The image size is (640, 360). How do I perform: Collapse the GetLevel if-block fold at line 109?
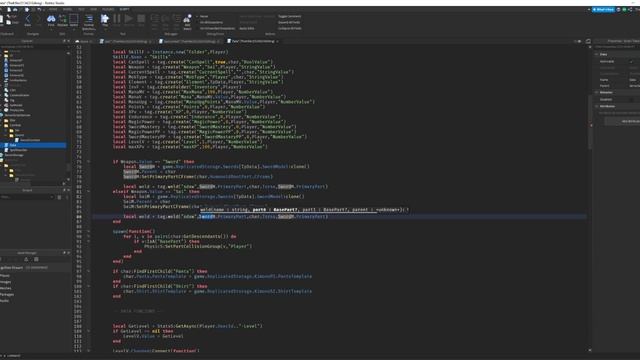point(89,331)
